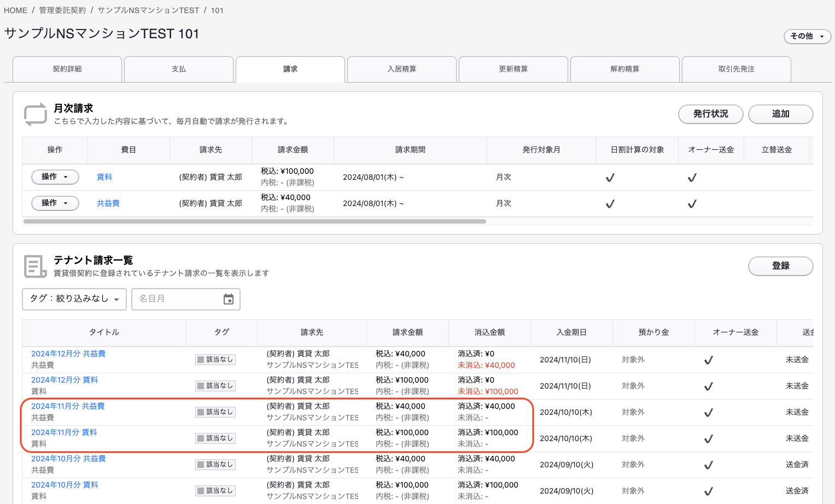Click the 入金期日 column header
Viewport: 835px width, 504px height.
click(x=571, y=332)
